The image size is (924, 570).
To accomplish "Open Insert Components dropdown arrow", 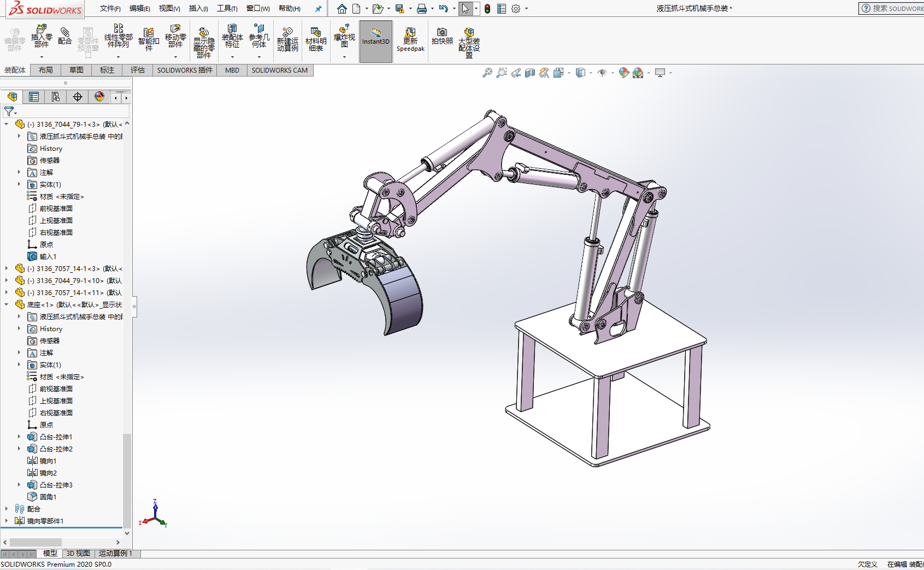I will point(42,57).
